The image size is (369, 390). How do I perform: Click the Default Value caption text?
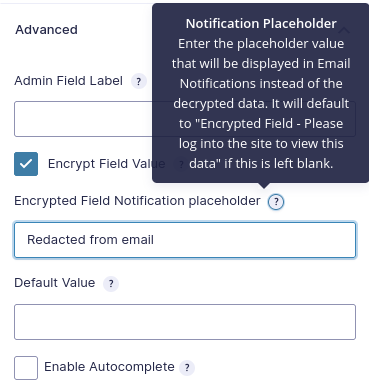pyautogui.click(x=55, y=283)
